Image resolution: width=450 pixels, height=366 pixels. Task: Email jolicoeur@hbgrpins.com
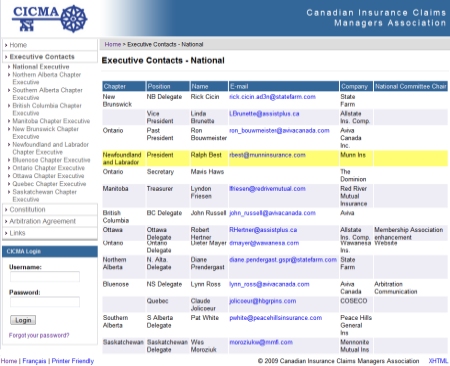[x=263, y=301]
